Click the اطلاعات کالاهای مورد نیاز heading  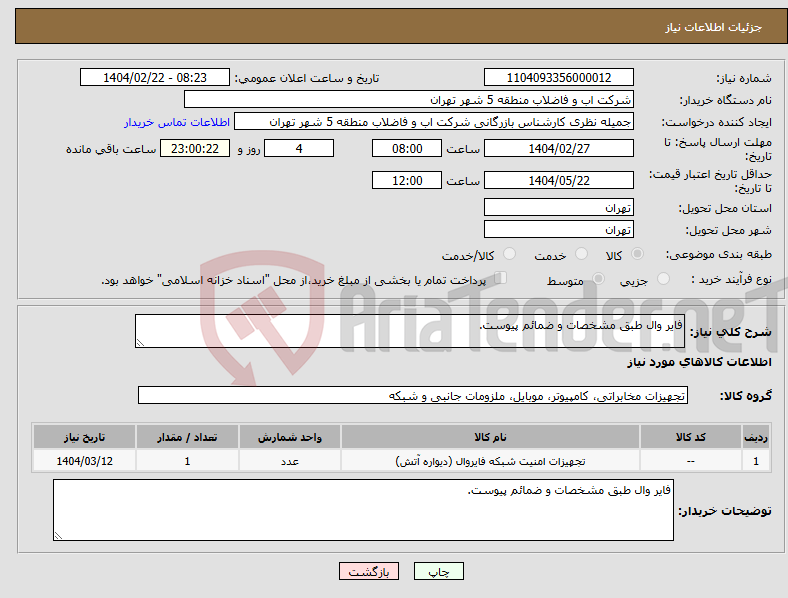pos(699,362)
